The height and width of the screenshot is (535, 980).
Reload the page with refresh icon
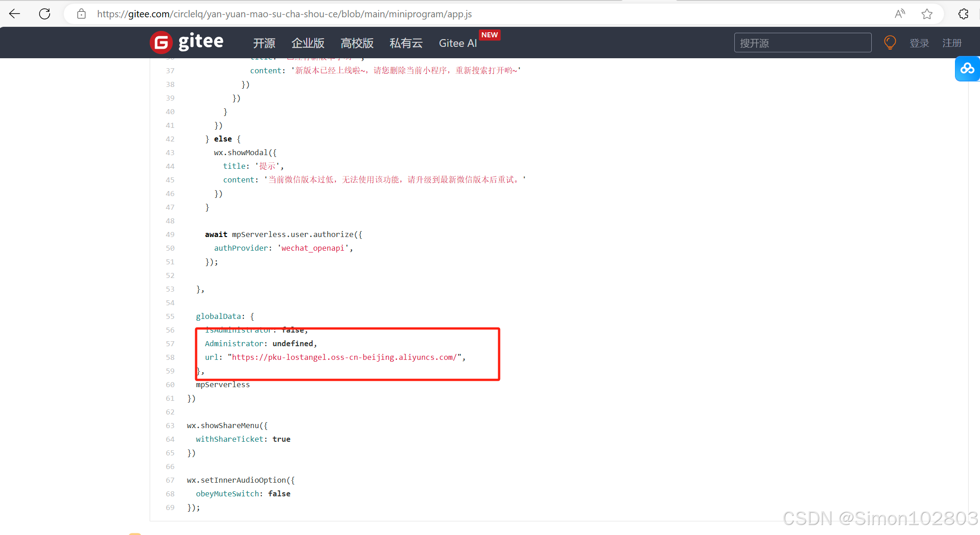pos(45,14)
